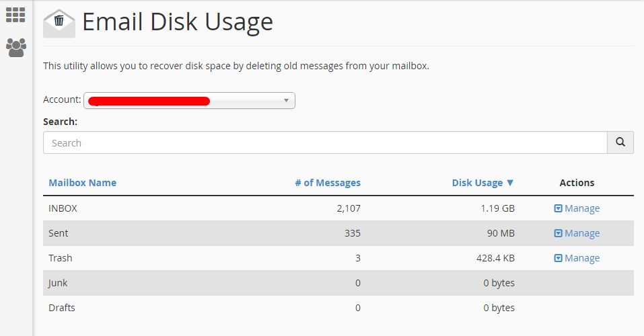644x336 pixels.
Task: Toggle Disk Usage sort order
Action: pos(482,183)
